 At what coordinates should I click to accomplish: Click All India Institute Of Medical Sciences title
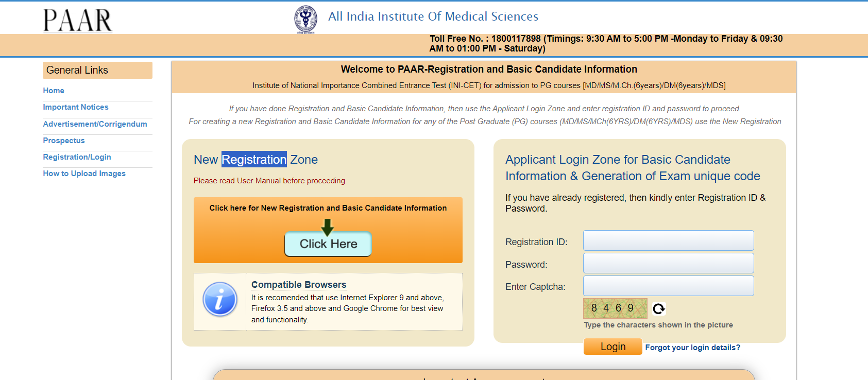click(x=433, y=16)
